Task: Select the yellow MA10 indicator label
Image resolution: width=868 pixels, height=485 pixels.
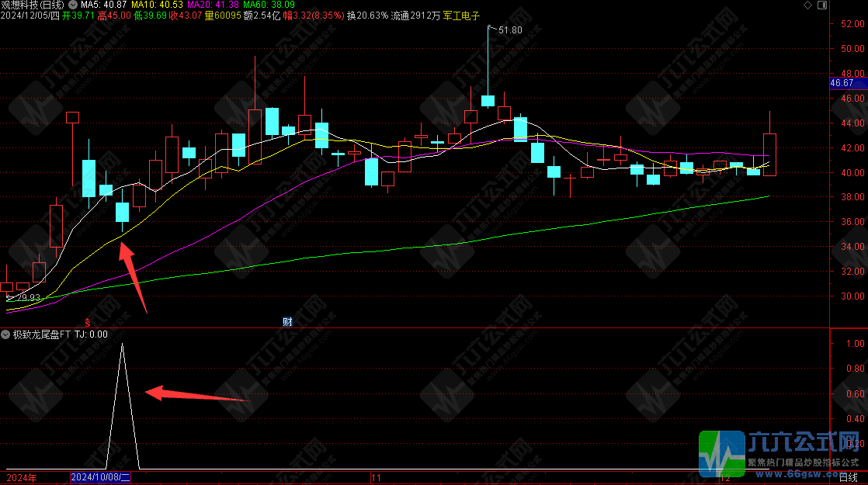Action: [x=157, y=5]
